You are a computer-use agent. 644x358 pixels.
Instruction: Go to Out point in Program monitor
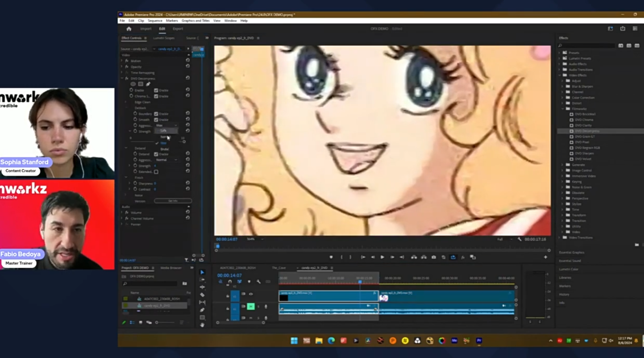coord(402,257)
